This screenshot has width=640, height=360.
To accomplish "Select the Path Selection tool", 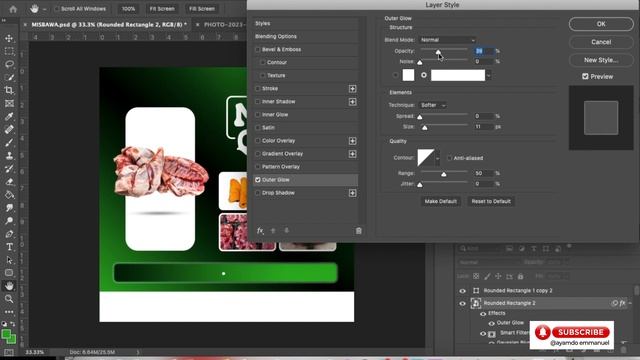I will (9, 260).
